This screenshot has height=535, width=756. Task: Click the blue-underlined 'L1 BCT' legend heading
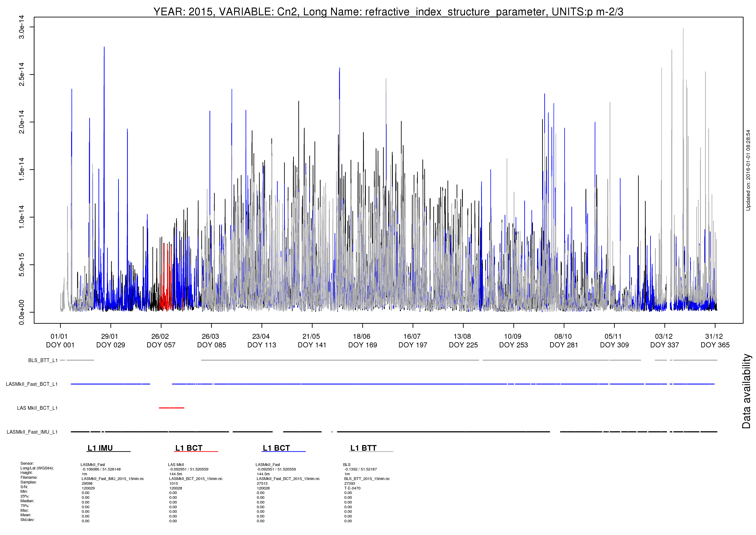click(276, 448)
